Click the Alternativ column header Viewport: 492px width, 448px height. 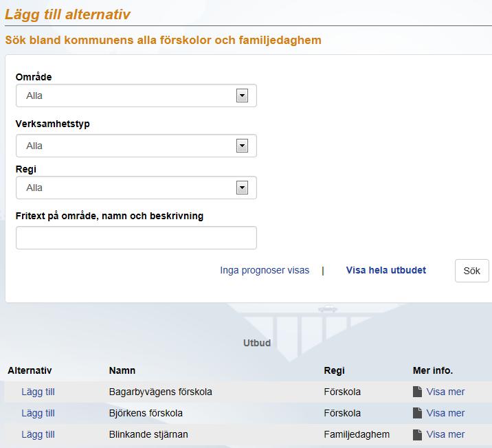pyautogui.click(x=30, y=370)
